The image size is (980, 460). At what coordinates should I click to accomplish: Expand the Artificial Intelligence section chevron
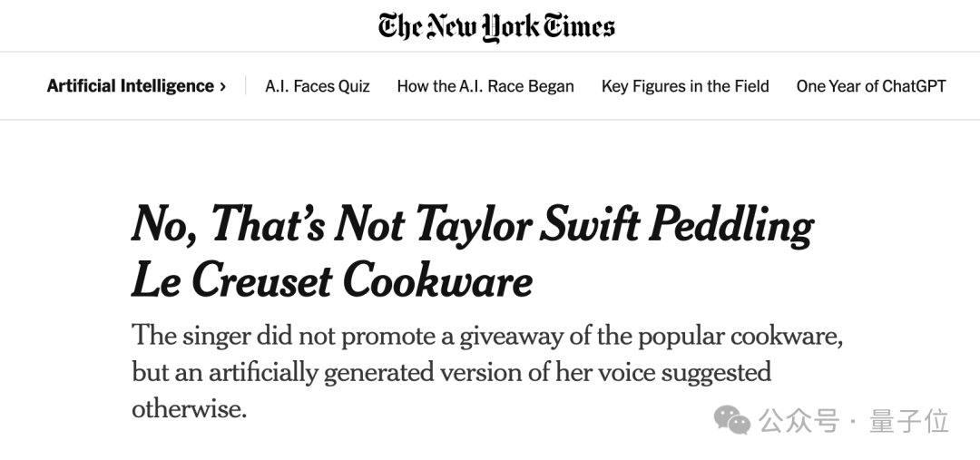coord(223,87)
